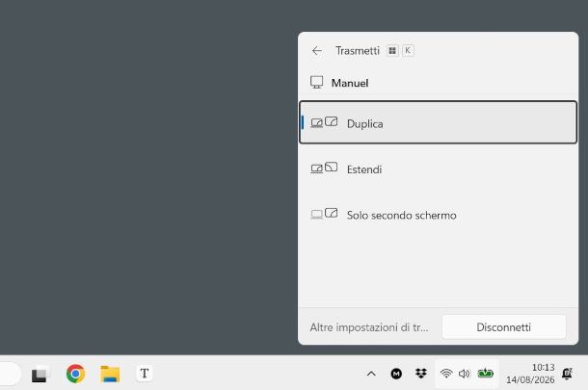Click the Windows key badge beside Trasmetti
This screenshot has width=588, height=390.
392,51
